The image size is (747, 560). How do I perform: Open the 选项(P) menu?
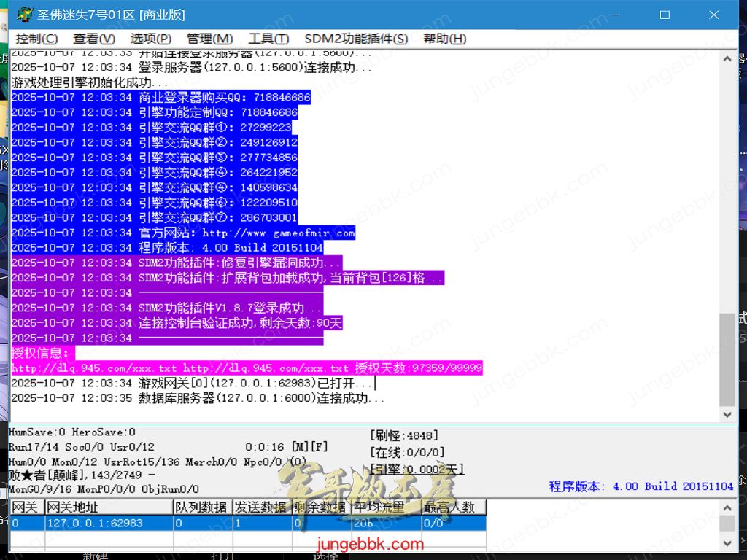(x=150, y=39)
